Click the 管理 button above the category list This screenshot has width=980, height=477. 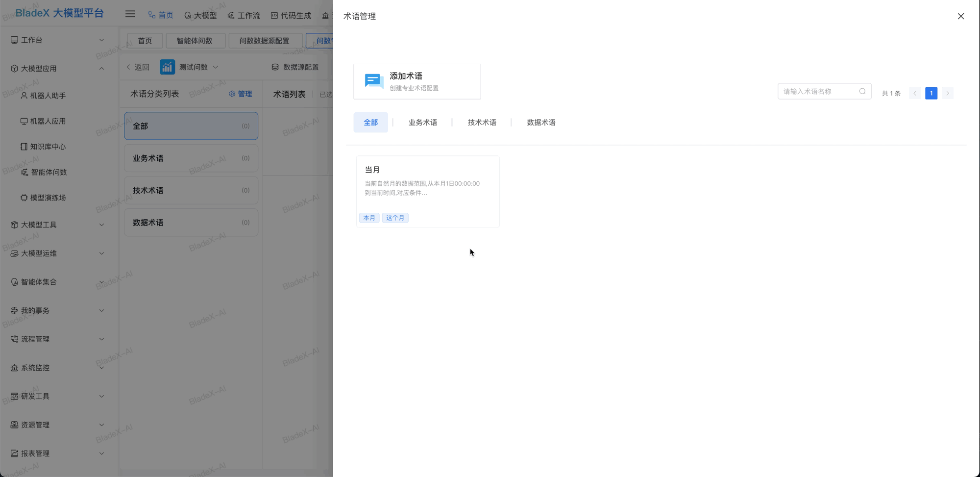[241, 93]
